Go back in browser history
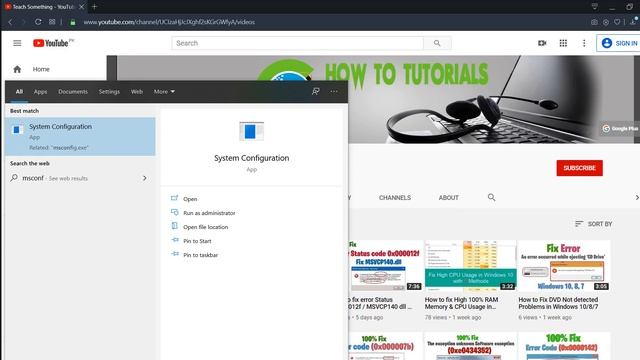Screen dimensions: 640x360 10,22
